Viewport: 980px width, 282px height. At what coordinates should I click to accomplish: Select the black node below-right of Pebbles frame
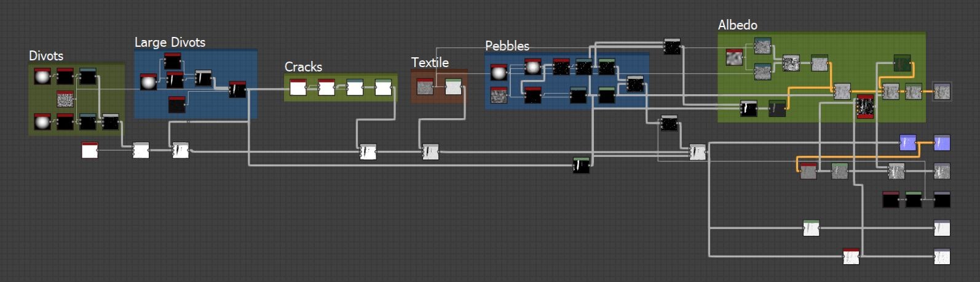(669, 124)
